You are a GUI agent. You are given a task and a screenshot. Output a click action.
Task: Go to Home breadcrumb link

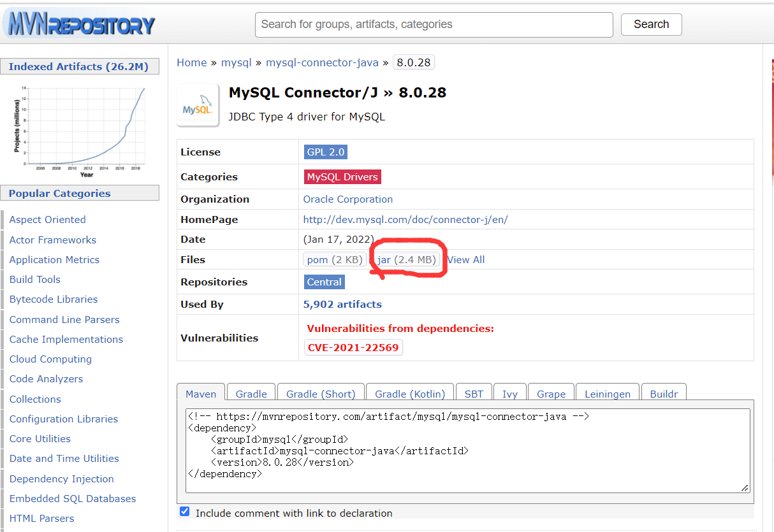click(x=192, y=62)
